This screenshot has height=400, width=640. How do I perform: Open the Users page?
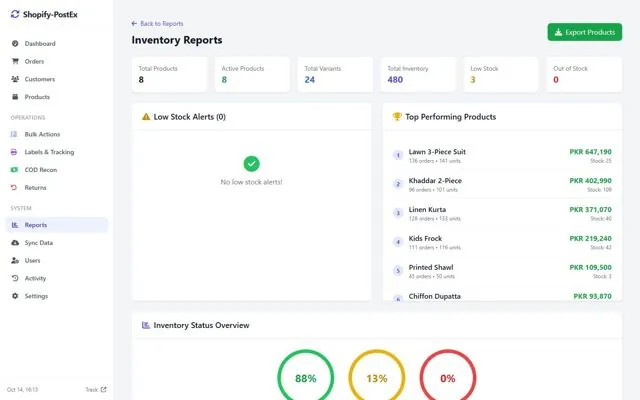[57, 260]
